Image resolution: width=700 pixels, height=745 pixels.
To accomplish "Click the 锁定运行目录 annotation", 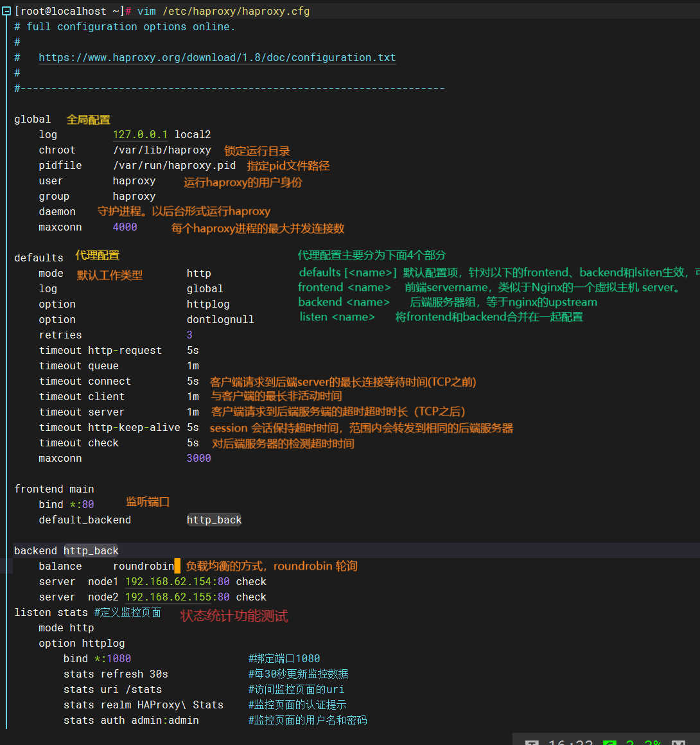I will [257, 151].
